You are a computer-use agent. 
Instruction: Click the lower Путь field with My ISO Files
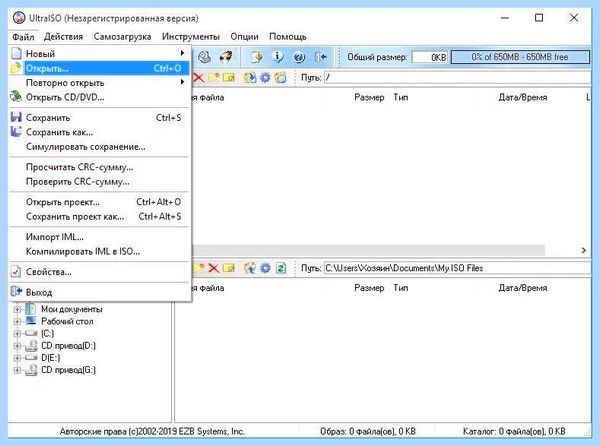click(x=458, y=268)
